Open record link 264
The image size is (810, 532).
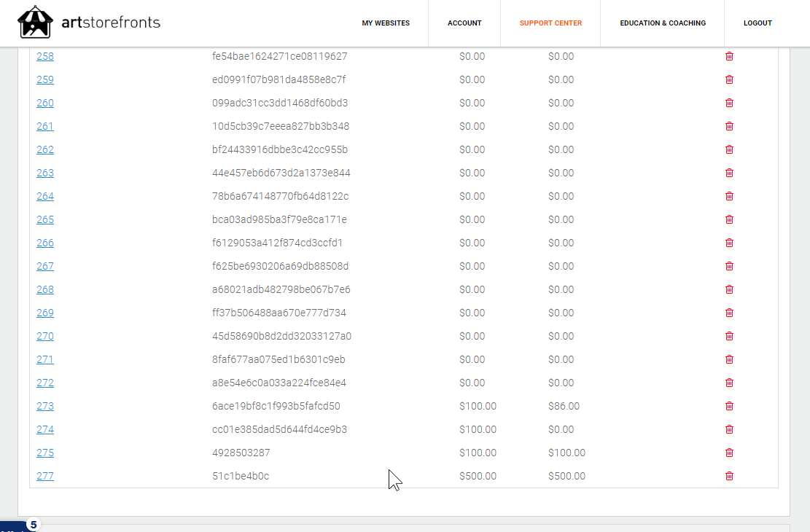45,196
